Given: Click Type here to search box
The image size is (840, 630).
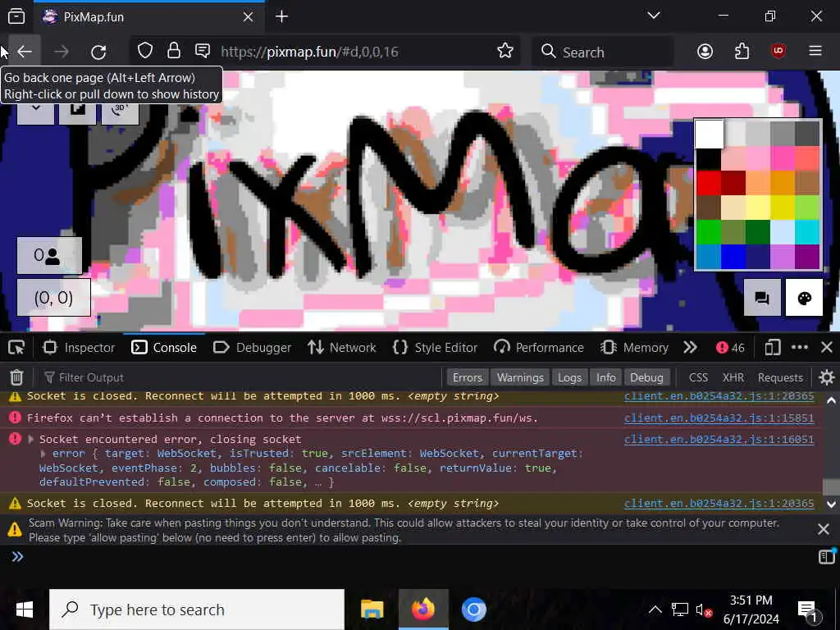Looking at the screenshot, I should [197, 609].
